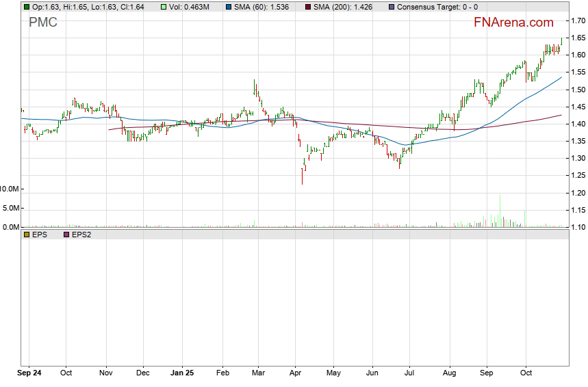The height and width of the screenshot is (387, 588).
Task: Select the PMC ticker label
Action: pyautogui.click(x=42, y=23)
